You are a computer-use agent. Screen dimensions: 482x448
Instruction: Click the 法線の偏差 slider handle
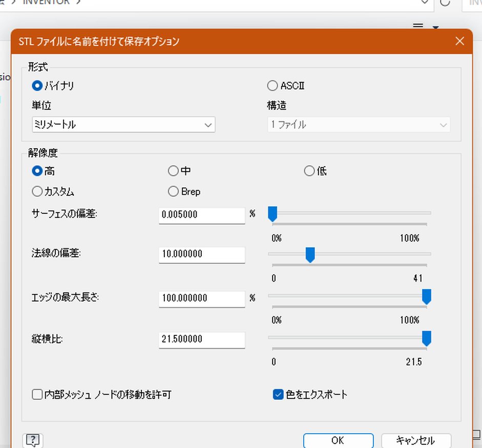[310, 255]
